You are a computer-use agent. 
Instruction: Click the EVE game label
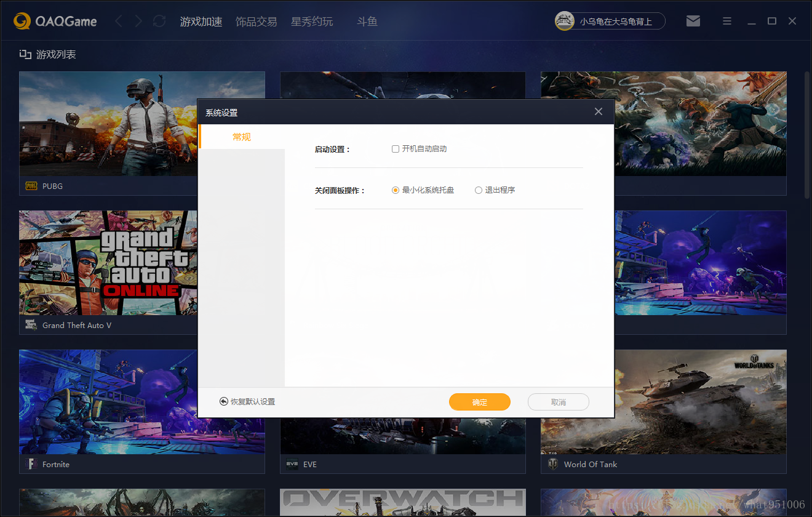click(x=310, y=464)
